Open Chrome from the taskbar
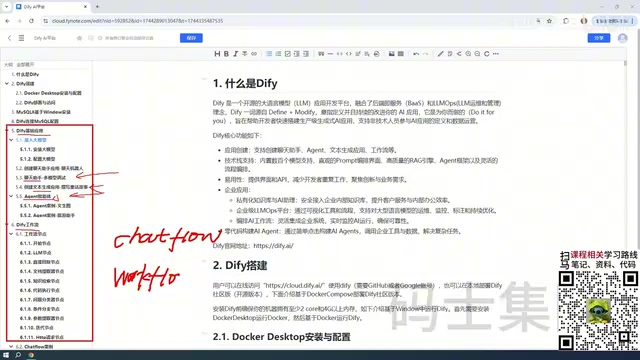Viewport: 640px width, 360px height. pyautogui.click(x=31, y=355)
